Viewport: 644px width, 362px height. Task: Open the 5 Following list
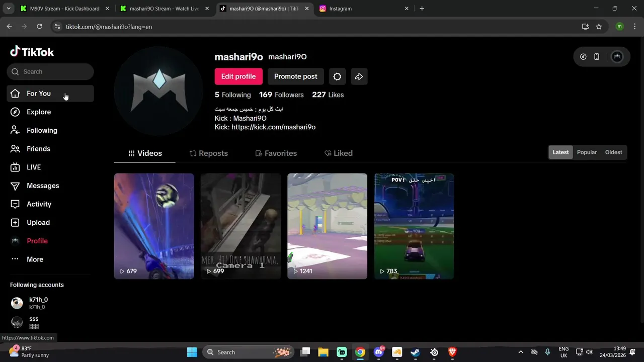[232, 95]
